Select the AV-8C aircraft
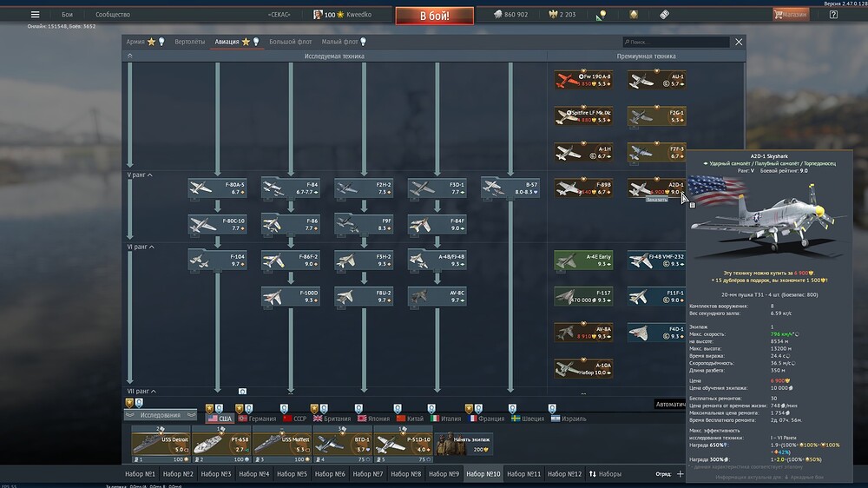Viewport: 868px width, 488px height. pos(437,296)
